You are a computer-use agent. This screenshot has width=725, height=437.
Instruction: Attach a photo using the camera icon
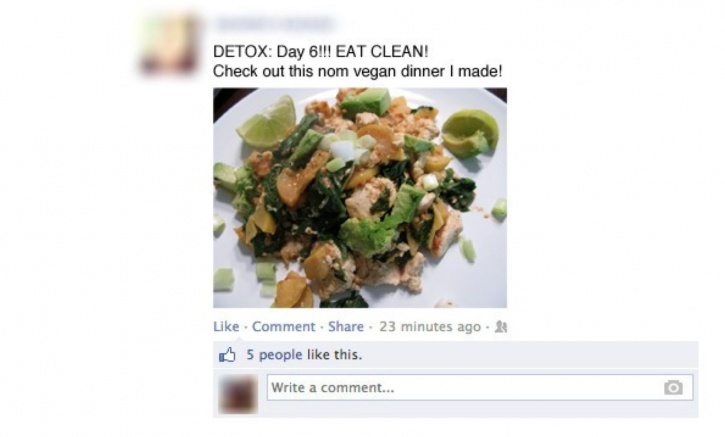pyautogui.click(x=673, y=388)
